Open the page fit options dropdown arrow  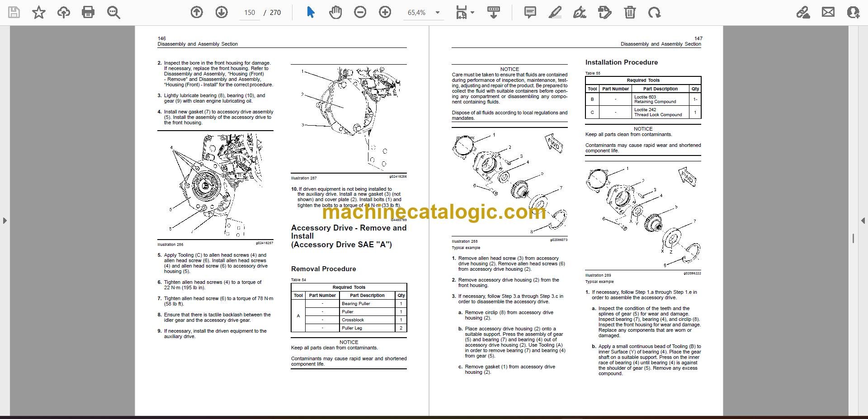tap(472, 12)
